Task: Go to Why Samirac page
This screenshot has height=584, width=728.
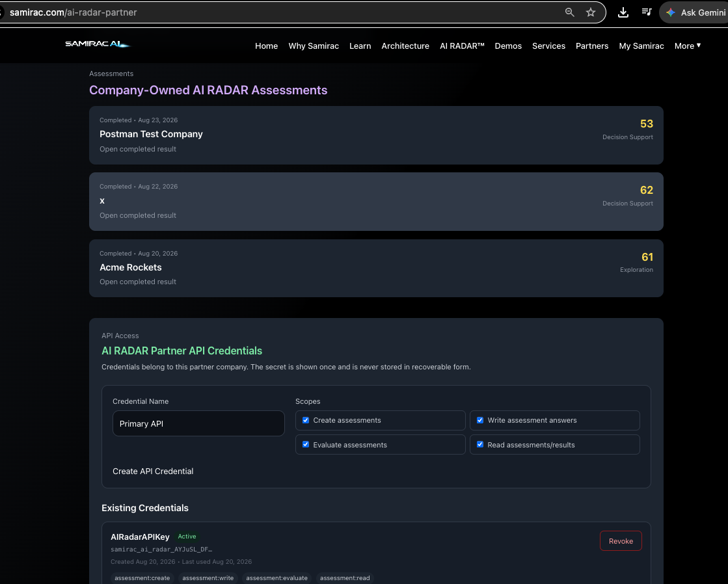Action: coord(314,46)
